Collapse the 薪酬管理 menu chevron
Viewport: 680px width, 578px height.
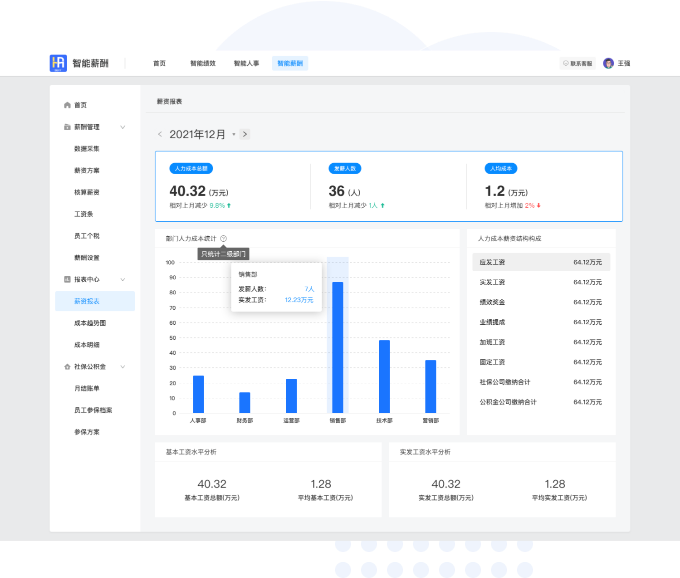pos(123,127)
